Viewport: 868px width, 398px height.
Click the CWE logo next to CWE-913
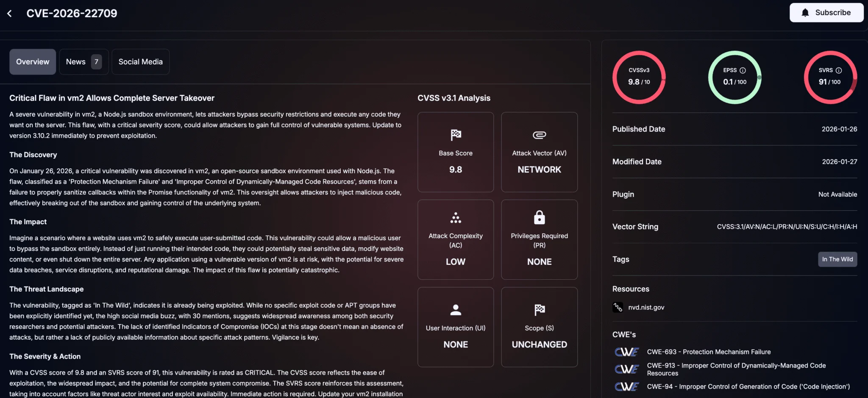coord(626,369)
